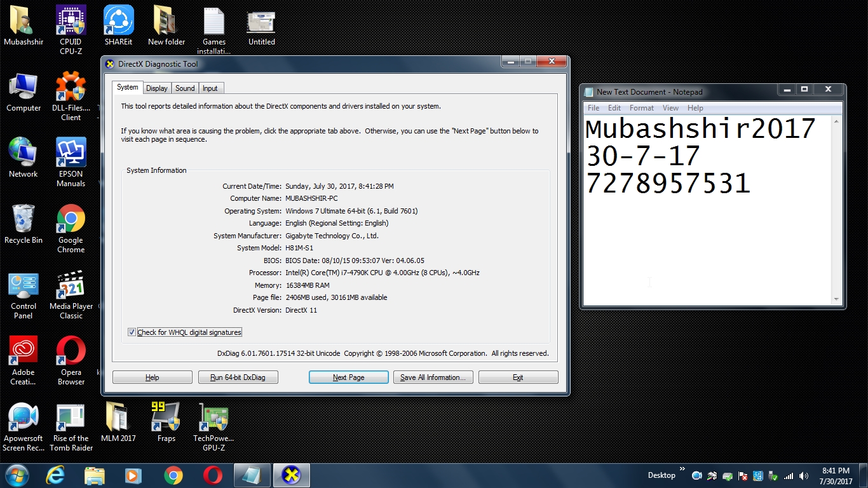
Task: Expand the Desktop toolbar chevron
Action: point(682,470)
